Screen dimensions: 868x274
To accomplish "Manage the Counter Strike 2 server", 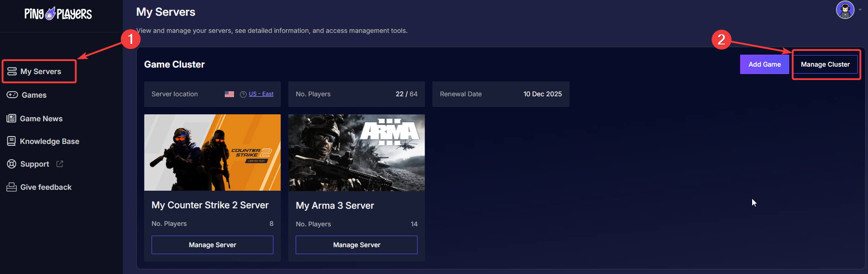I will (212, 245).
